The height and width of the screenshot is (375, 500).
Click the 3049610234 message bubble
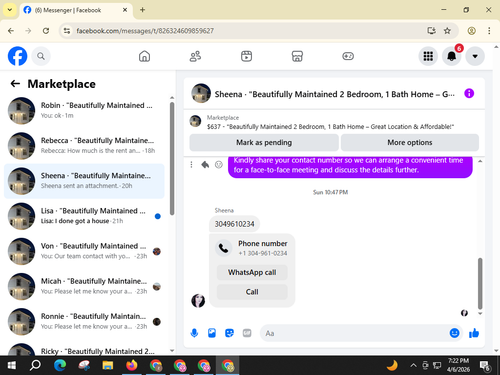[x=234, y=224]
